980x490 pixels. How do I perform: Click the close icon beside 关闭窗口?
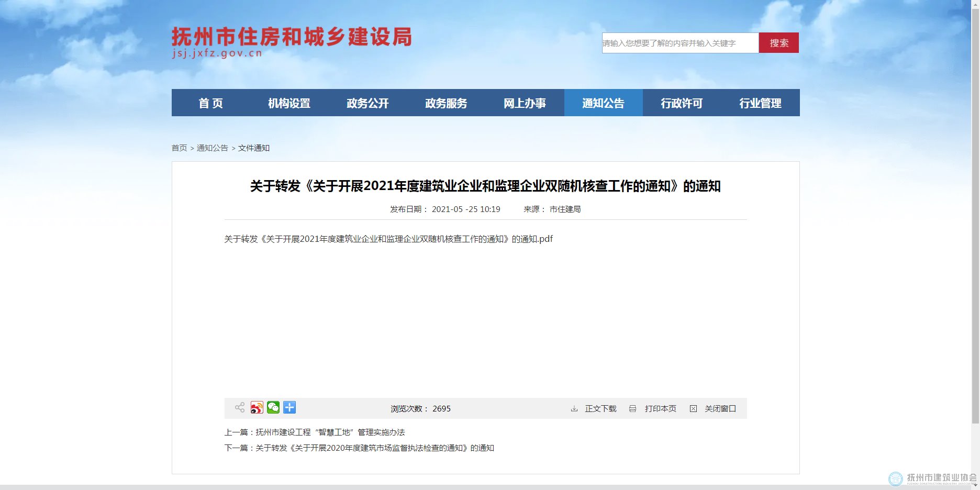pyautogui.click(x=693, y=409)
